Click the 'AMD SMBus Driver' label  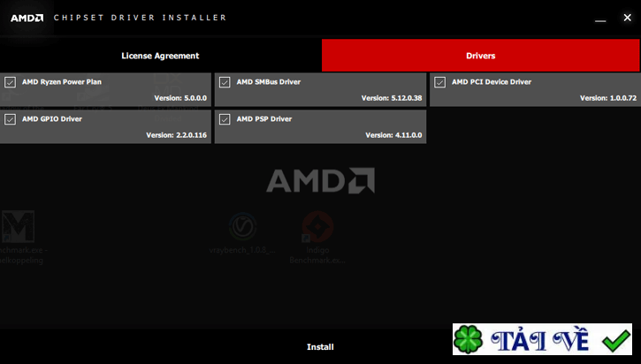pyautogui.click(x=269, y=82)
